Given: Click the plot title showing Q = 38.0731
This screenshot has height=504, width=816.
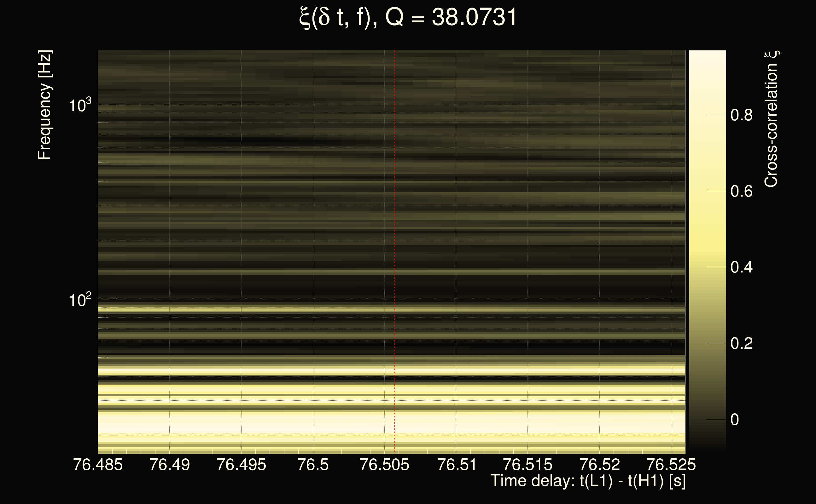Looking at the screenshot, I should (x=408, y=17).
